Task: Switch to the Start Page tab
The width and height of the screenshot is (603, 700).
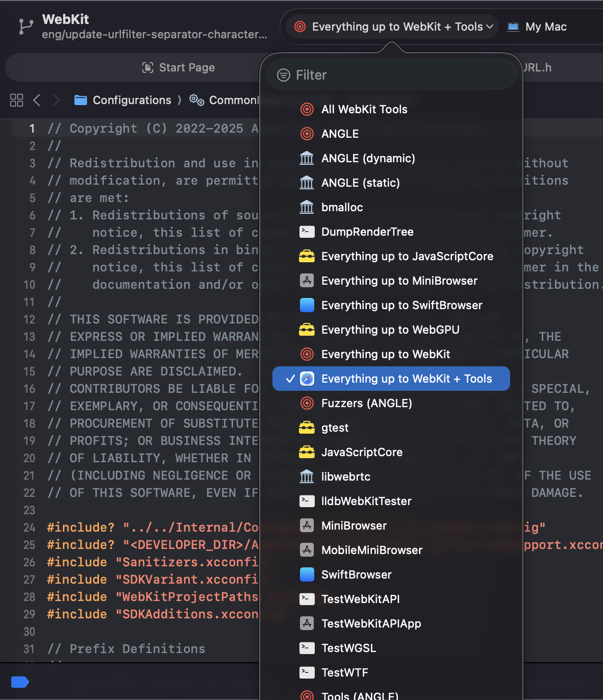Action: (x=179, y=67)
